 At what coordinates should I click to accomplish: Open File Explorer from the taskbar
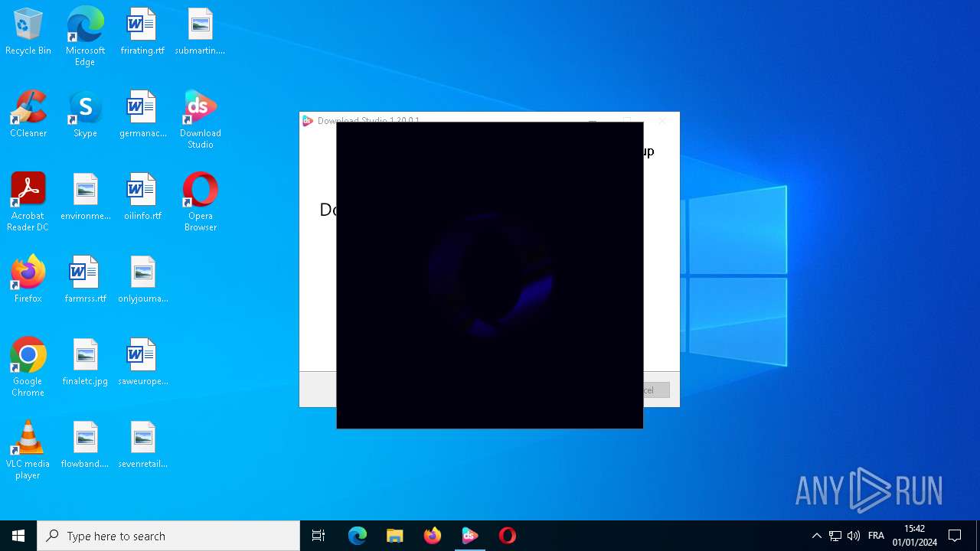pos(395,536)
